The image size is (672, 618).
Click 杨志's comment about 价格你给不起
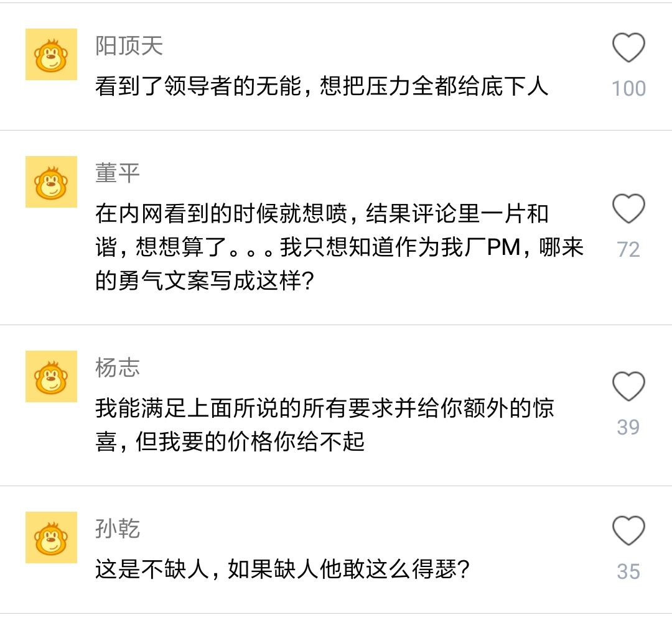pyautogui.click(x=324, y=420)
